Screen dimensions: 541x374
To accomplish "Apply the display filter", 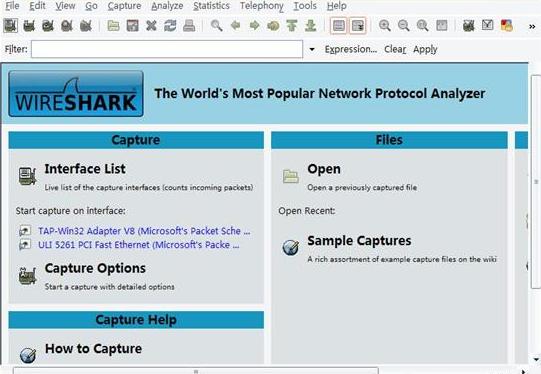I will pyautogui.click(x=425, y=49).
